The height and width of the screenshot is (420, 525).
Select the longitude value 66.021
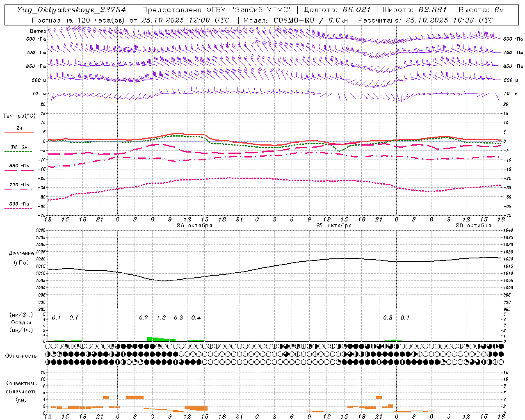[x=357, y=10]
